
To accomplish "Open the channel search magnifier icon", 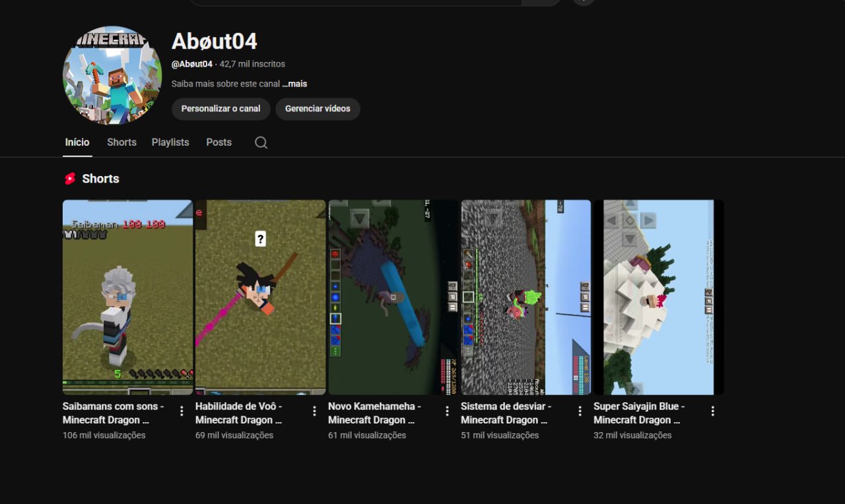I will click(x=261, y=142).
